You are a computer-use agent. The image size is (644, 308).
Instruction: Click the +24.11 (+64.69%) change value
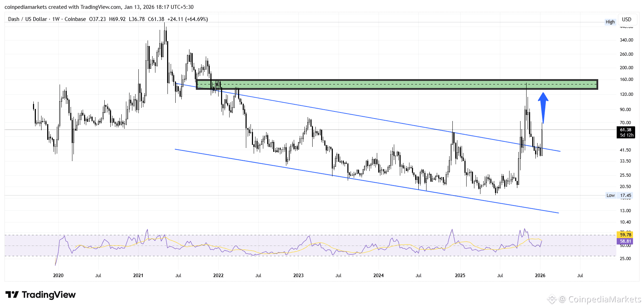pos(188,19)
